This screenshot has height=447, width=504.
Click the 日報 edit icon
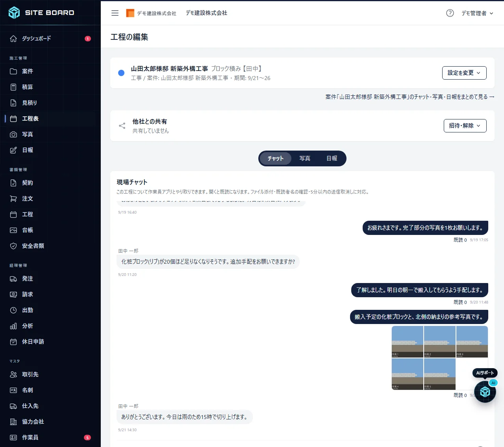(x=13, y=150)
